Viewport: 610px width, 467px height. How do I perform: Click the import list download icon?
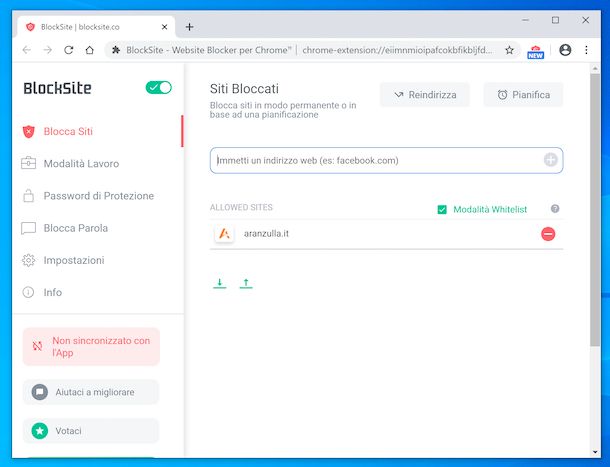220,283
